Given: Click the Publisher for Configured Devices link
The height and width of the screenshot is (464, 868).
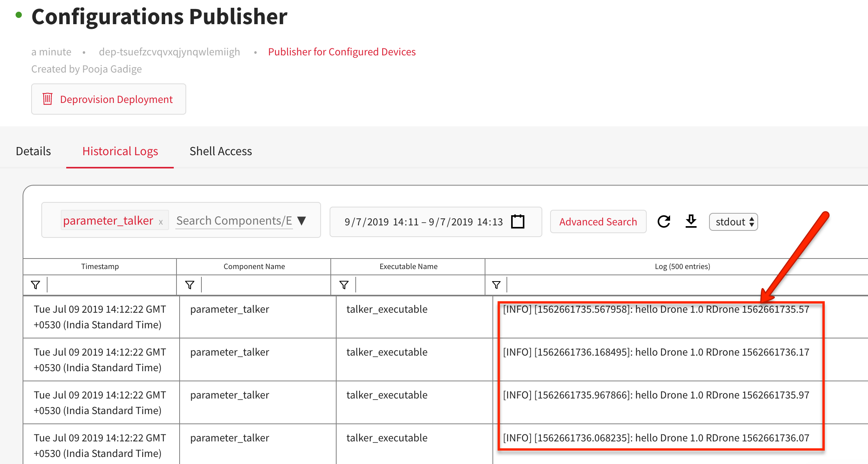Looking at the screenshot, I should point(343,52).
